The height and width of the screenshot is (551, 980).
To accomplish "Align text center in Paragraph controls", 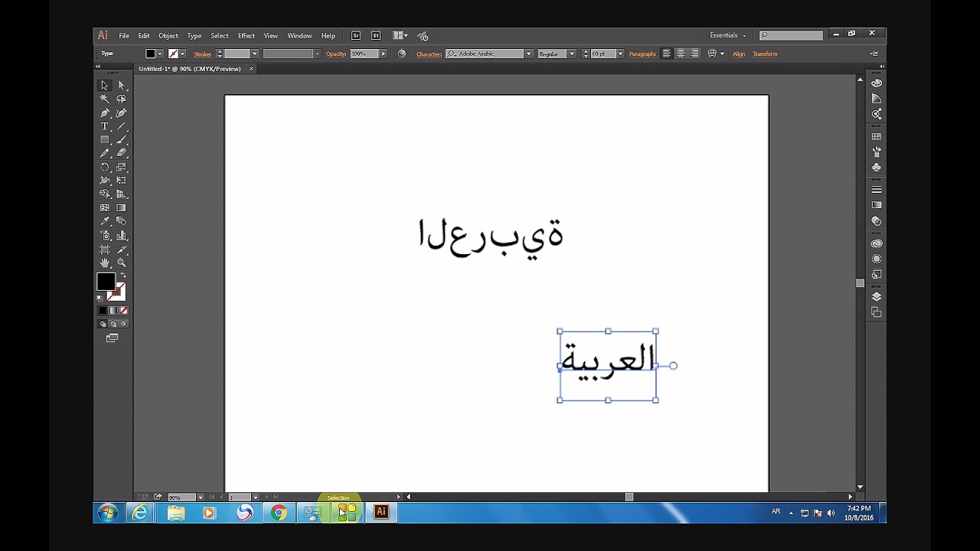I will click(x=681, y=54).
